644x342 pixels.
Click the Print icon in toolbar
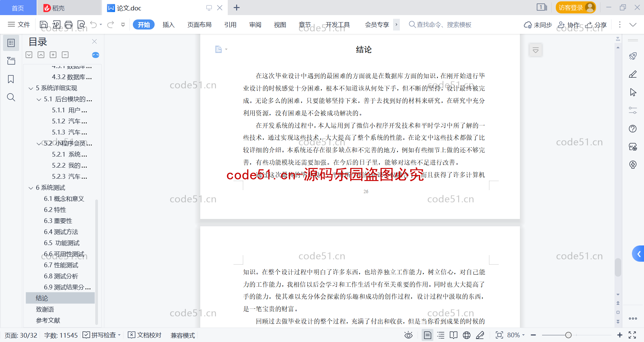68,24
